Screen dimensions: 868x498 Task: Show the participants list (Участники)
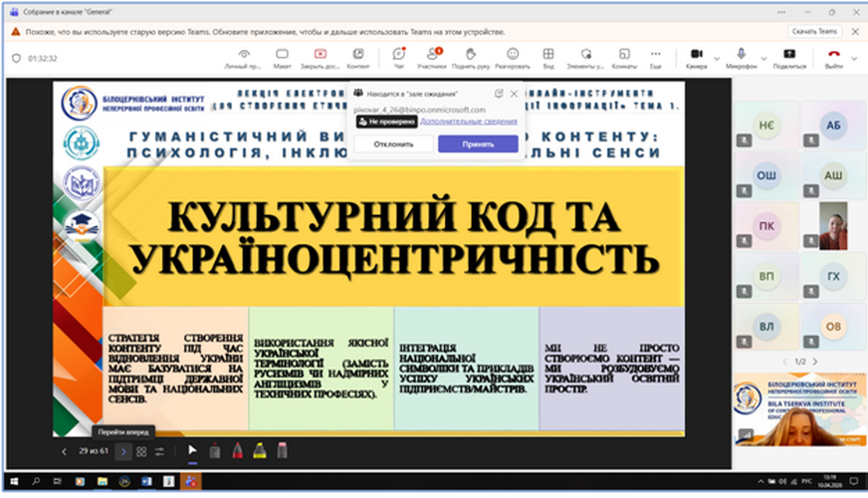pyautogui.click(x=431, y=57)
